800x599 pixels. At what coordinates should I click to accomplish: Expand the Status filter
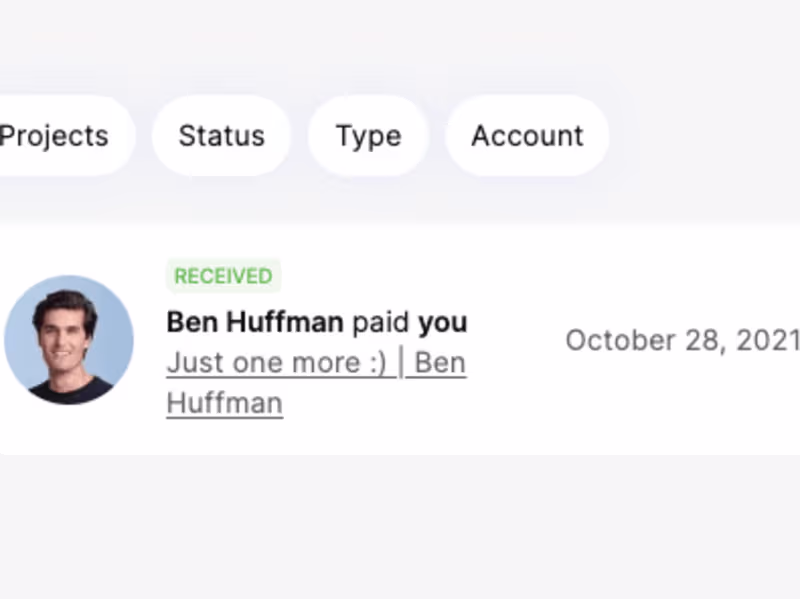pyautogui.click(x=221, y=136)
